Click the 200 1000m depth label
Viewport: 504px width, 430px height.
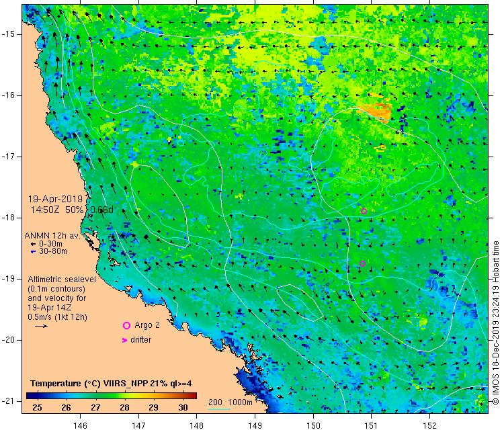coord(230,402)
